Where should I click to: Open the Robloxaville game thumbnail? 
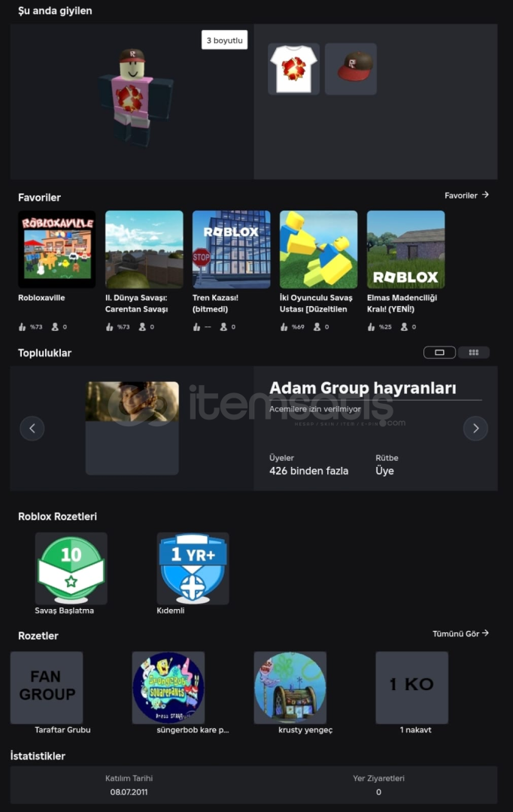click(57, 249)
